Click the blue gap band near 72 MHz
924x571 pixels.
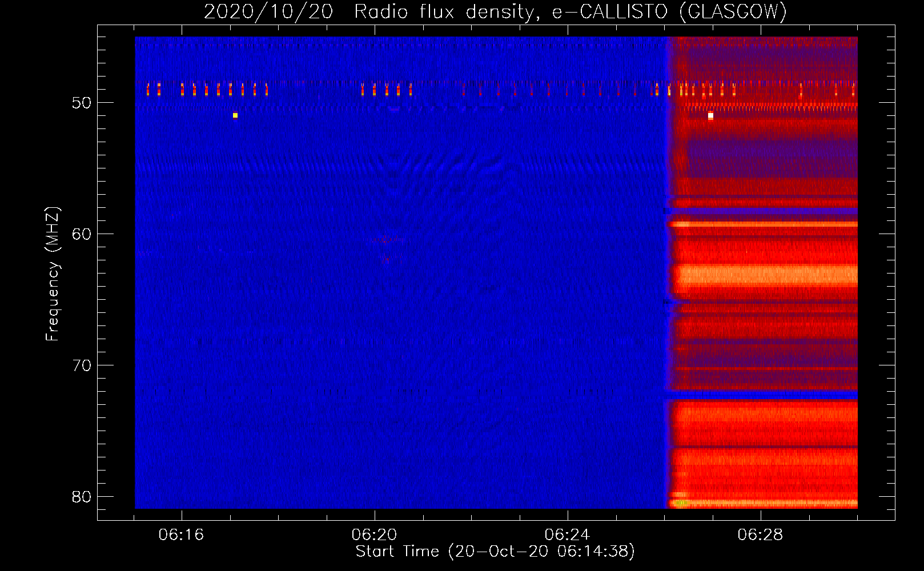point(763,395)
